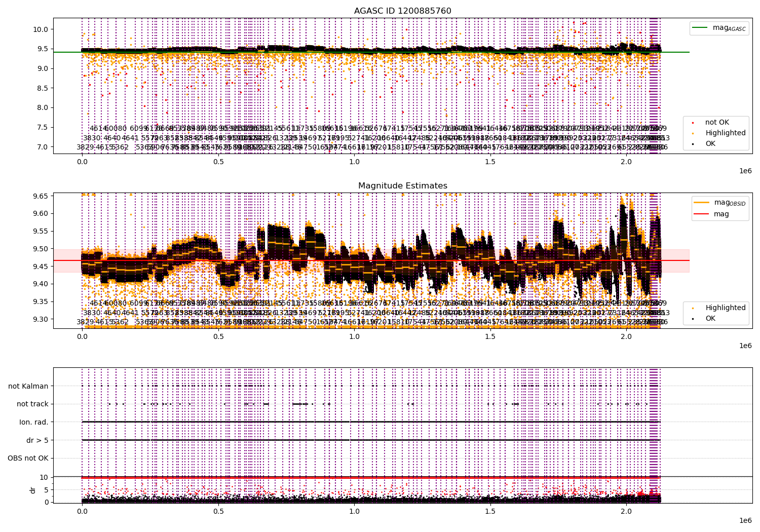760x532 pixels.
Task: Click the 1.5 x-axis tick under AGASC ID plot
Action: (490, 162)
